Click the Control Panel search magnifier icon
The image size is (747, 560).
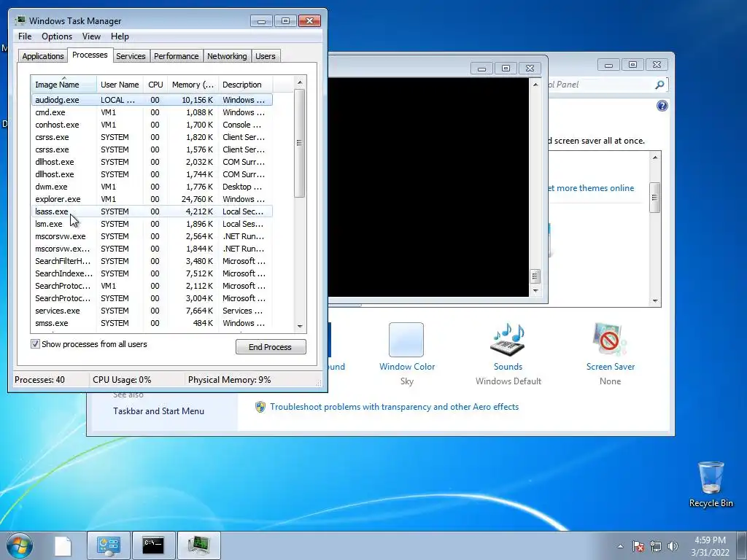[x=659, y=85]
